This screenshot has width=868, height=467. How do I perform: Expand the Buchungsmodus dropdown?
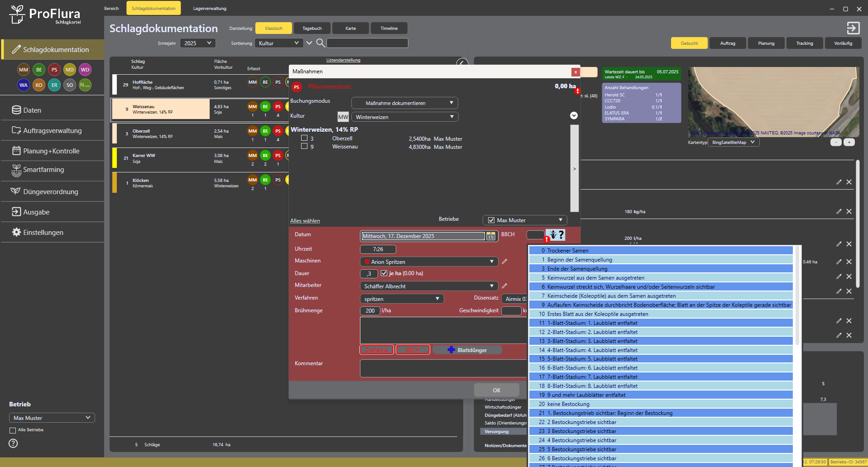pyautogui.click(x=404, y=103)
